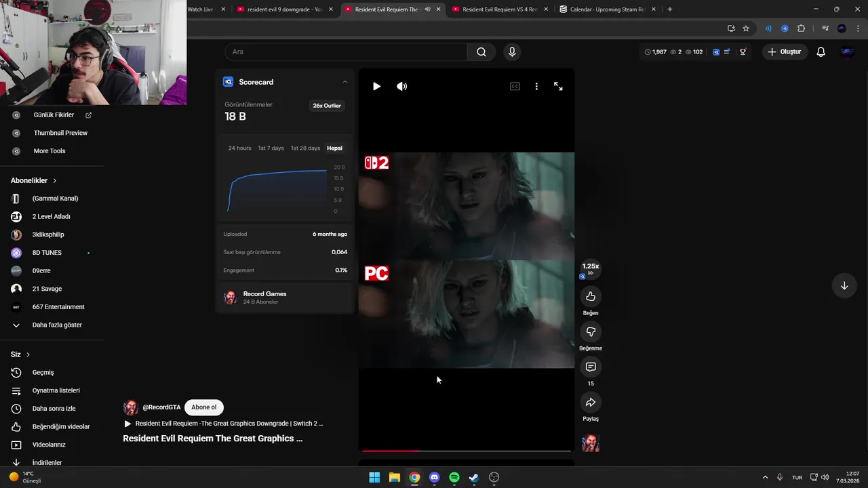The width and height of the screenshot is (868, 488).
Task: Switch to the resident evil 9 downgrade tab
Action: click(x=285, y=9)
